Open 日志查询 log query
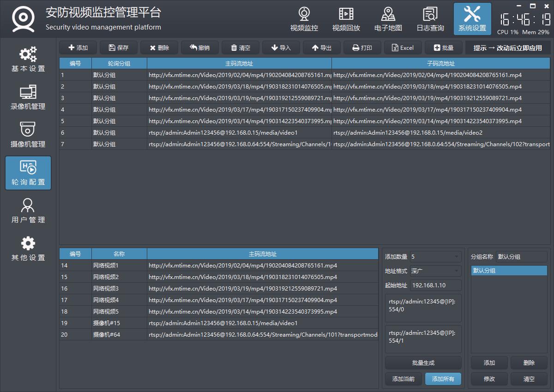This screenshot has height=392, width=554. click(x=430, y=19)
